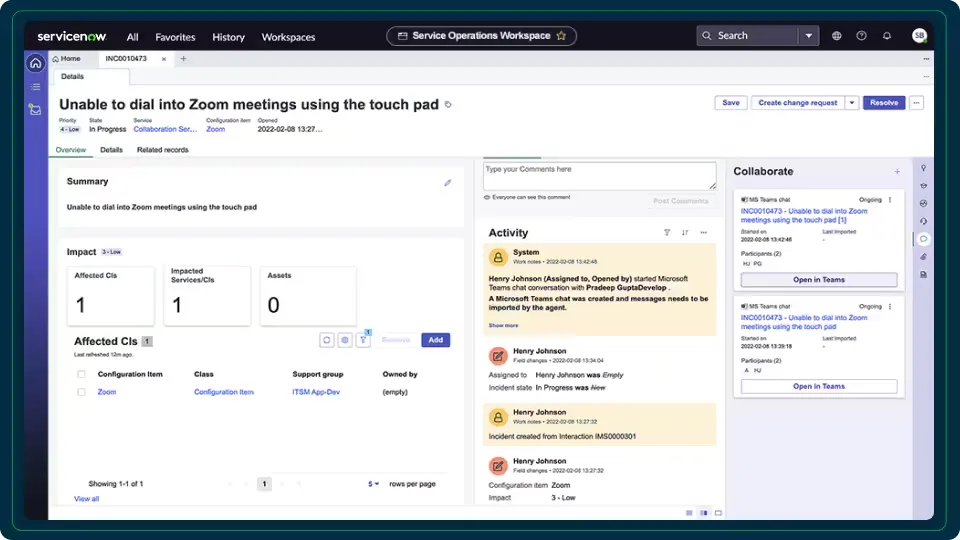Open options for second MS Teams chat card

coord(890,306)
